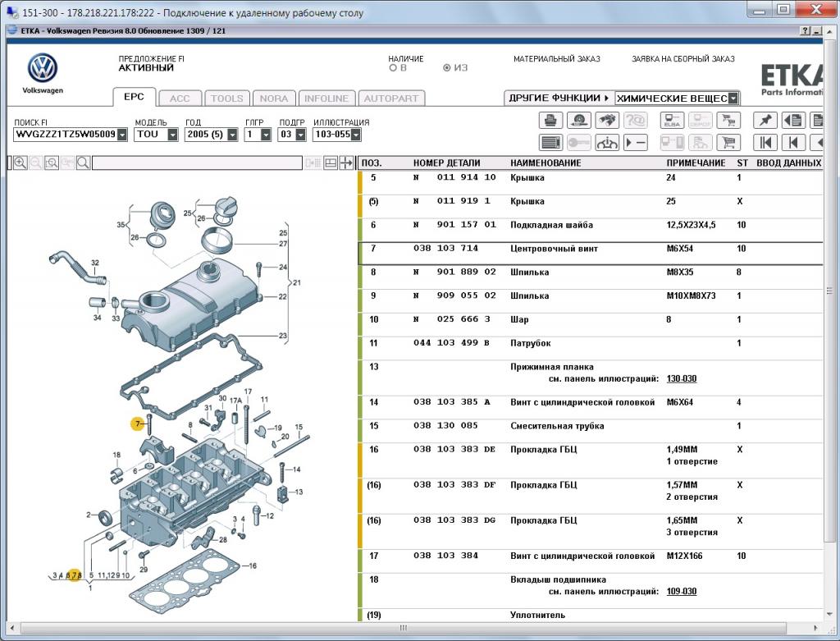Click the binoculars search icon
Screen dimensions: 840x641
click(x=606, y=121)
